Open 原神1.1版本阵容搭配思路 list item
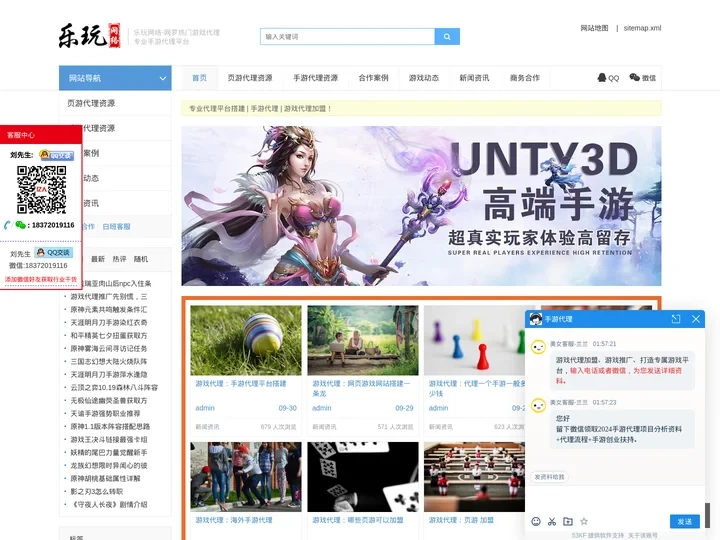This screenshot has width=720, height=540. (110, 427)
